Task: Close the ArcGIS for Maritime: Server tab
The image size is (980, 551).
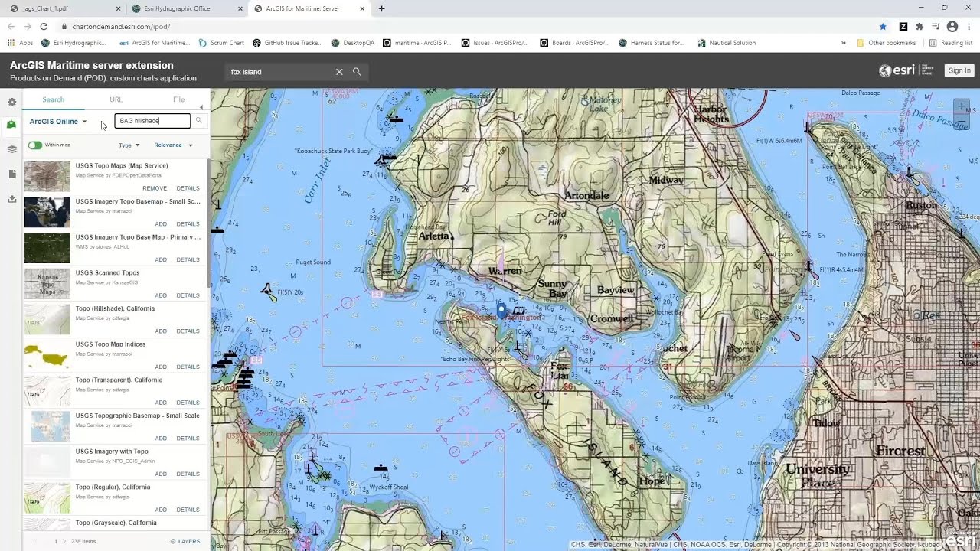Action: tap(362, 8)
